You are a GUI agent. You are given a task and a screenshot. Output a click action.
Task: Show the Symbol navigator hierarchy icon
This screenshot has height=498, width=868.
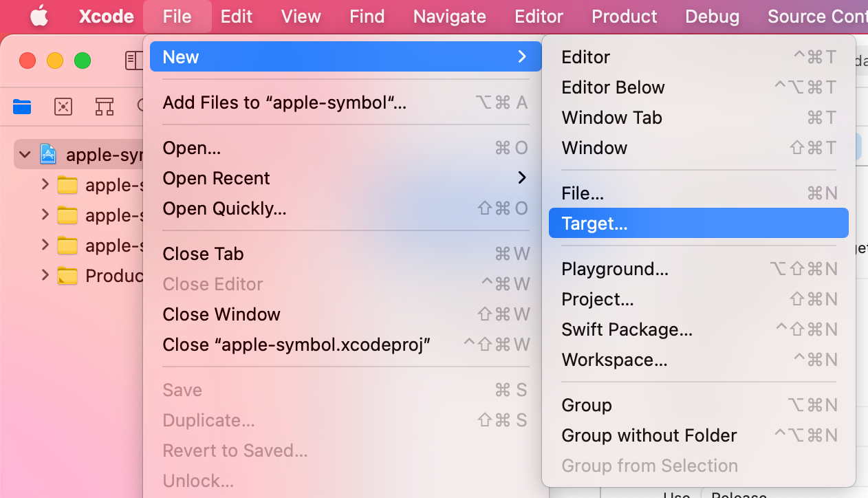click(105, 107)
